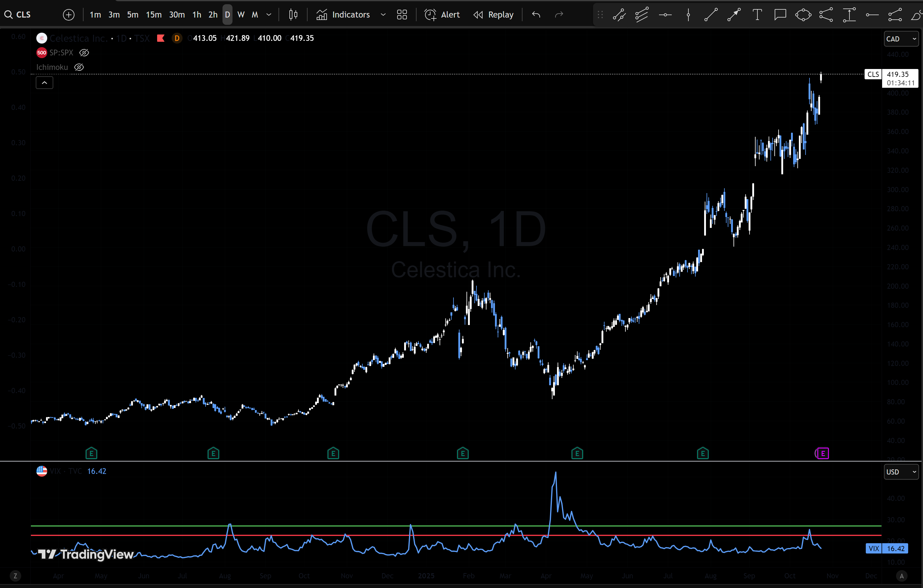Undo the last chart action

tap(536, 15)
